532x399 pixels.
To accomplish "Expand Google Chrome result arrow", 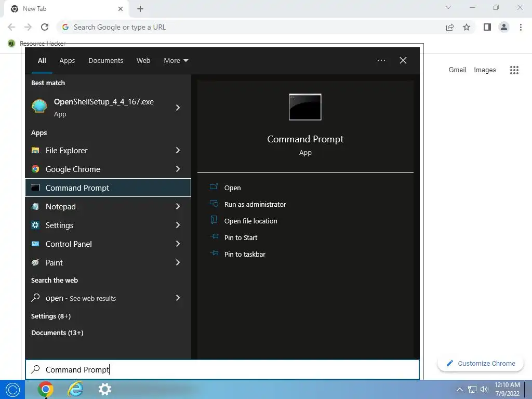I will point(178,169).
